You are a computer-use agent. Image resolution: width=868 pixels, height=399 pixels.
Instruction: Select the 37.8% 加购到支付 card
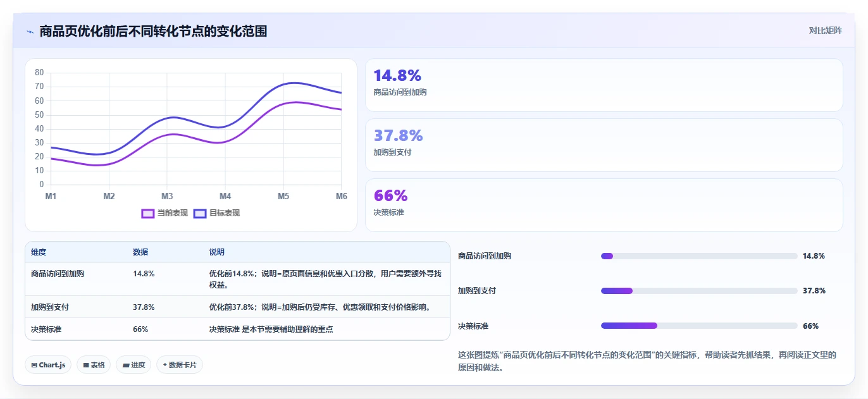pyautogui.click(x=604, y=145)
